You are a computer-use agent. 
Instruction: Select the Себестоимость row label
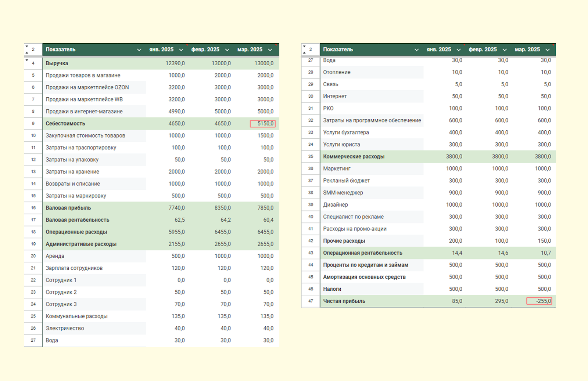65,124
